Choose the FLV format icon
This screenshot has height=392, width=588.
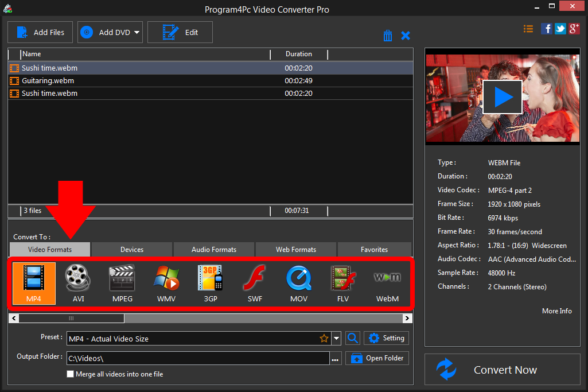(x=342, y=283)
